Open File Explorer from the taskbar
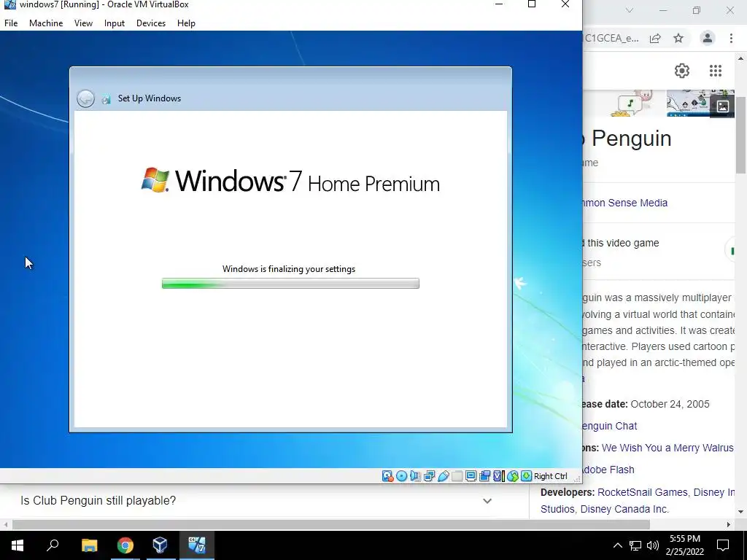 [89, 545]
